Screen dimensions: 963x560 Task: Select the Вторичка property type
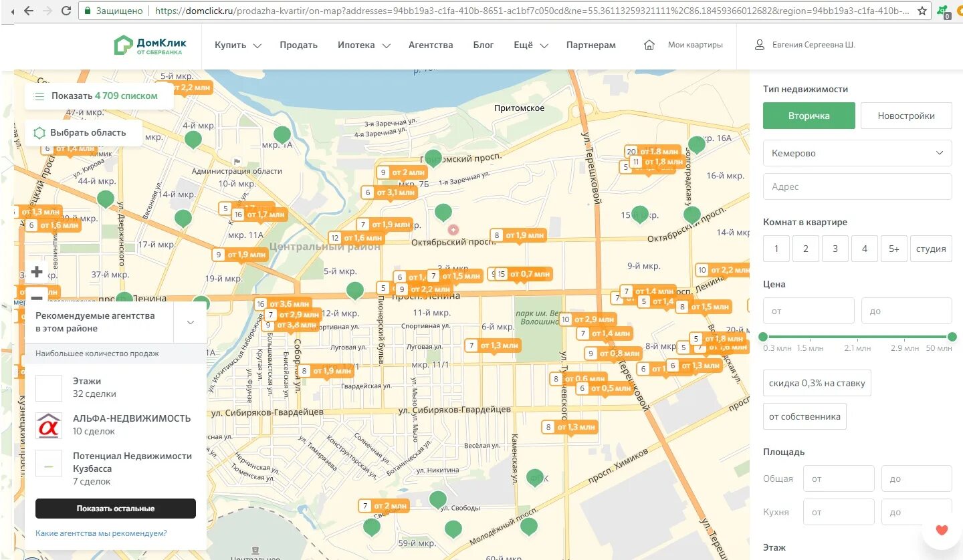(809, 116)
